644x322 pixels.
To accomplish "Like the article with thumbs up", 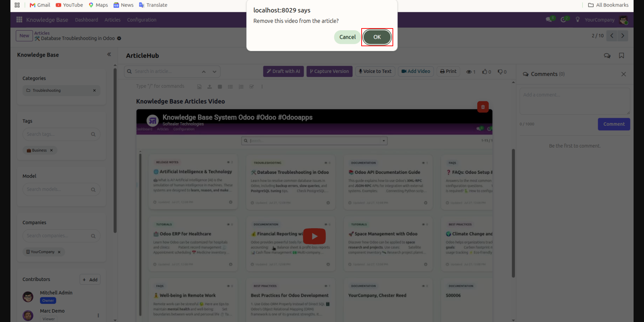I will [x=486, y=72].
